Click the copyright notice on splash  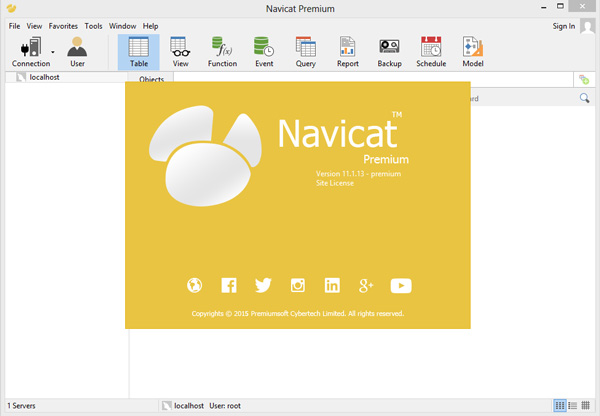[x=298, y=313]
